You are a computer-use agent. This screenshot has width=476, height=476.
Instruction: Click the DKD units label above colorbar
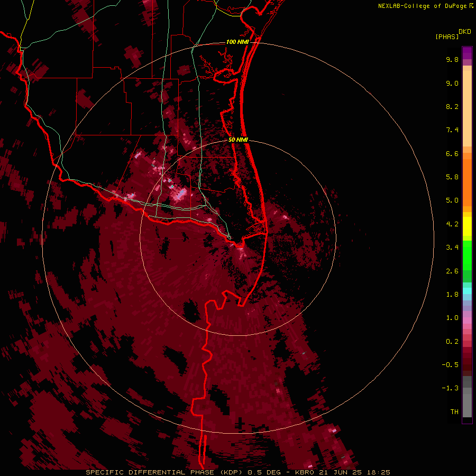click(464, 32)
